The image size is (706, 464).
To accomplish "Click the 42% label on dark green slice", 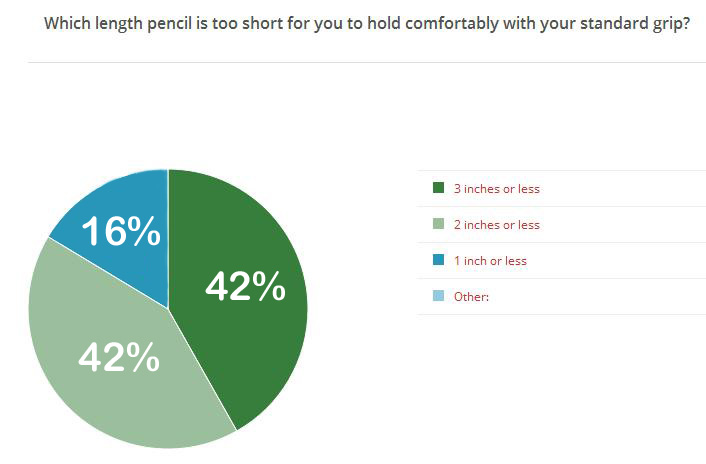I will 246,288.
